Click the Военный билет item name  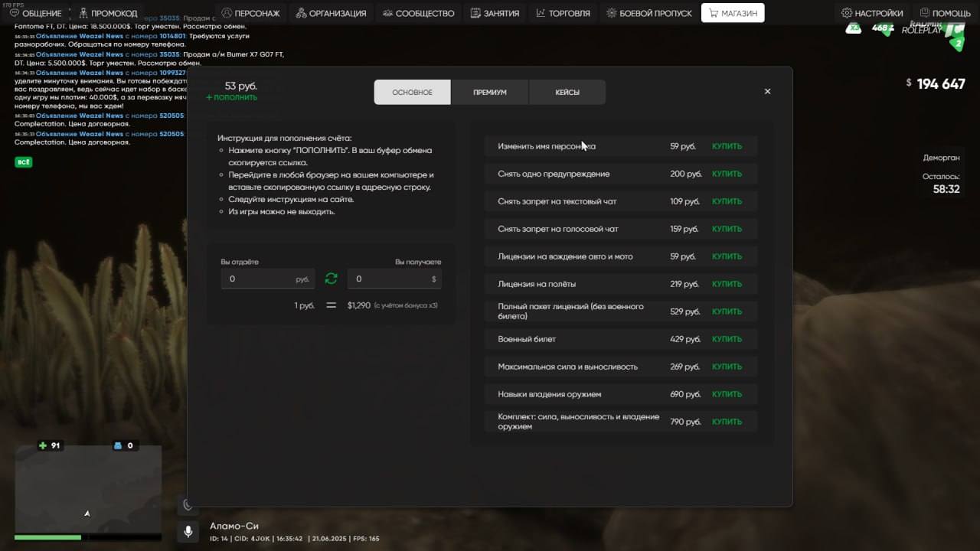pos(527,339)
